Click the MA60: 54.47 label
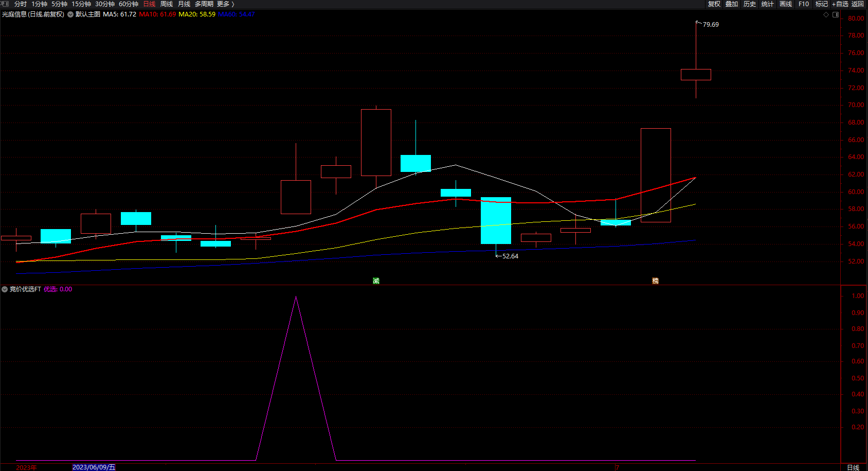Screen dimensions: 868x471 pyautogui.click(x=237, y=14)
